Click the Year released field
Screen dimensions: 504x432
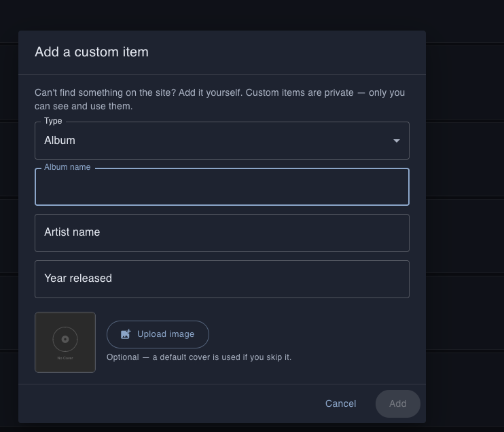(222, 279)
